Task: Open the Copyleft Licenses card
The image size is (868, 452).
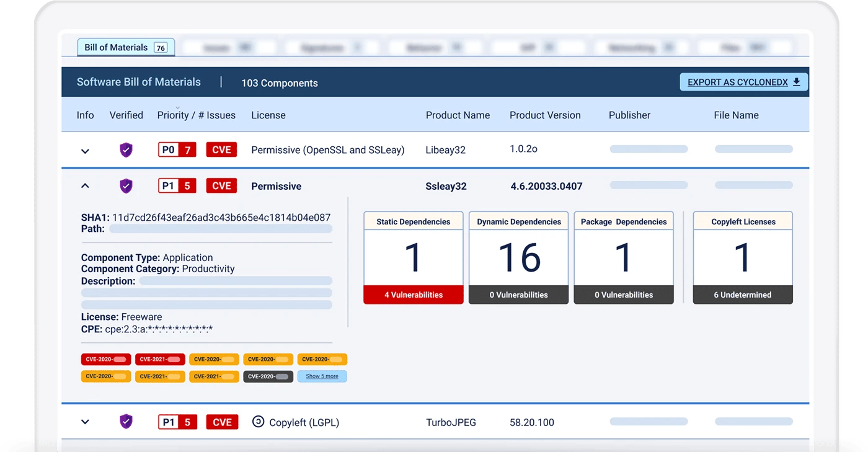Action: (743, 257)
